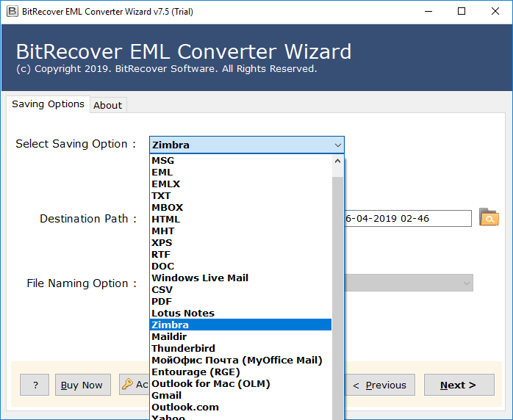Choose DOC in the saving list
The width and height of the screenshot is (513, 420).
click(x=241, y=267)
